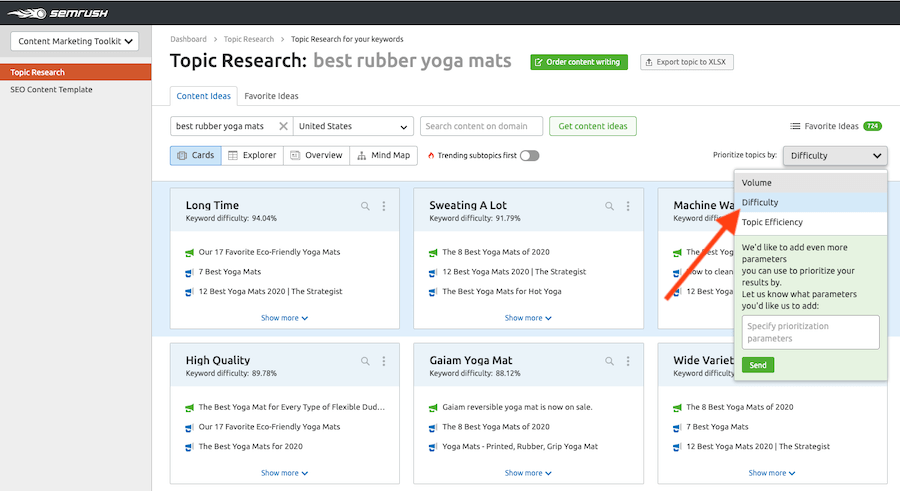
Task: Click icon beside Yoga Mats - Printed, Rubber, Grip
Action: pyautogui.click(x=433, y=447)
